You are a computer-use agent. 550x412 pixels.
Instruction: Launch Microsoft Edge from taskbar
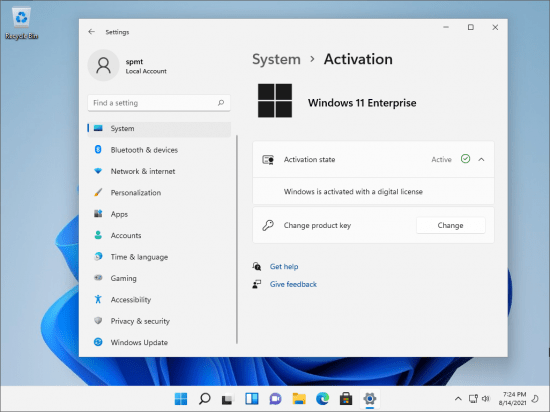pos(322,399)
